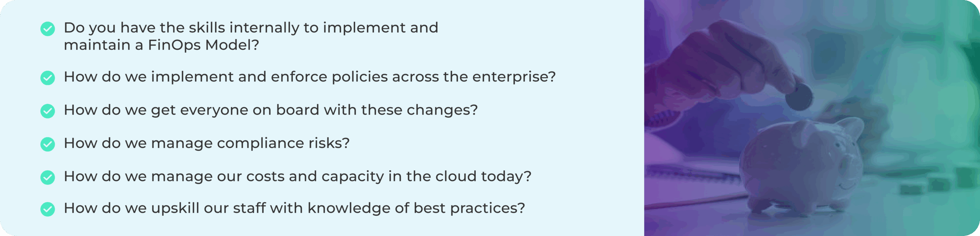Viewport: 980px width, 236px height.
Task: Select the checkmark beside 'get everyone on board'
Action: click(x=47, y=111)
